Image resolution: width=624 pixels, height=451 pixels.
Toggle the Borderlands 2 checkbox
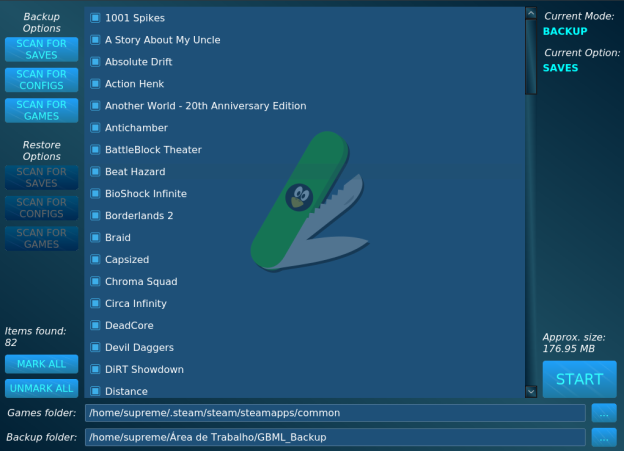pyautogui.click(x=95, y=216)
